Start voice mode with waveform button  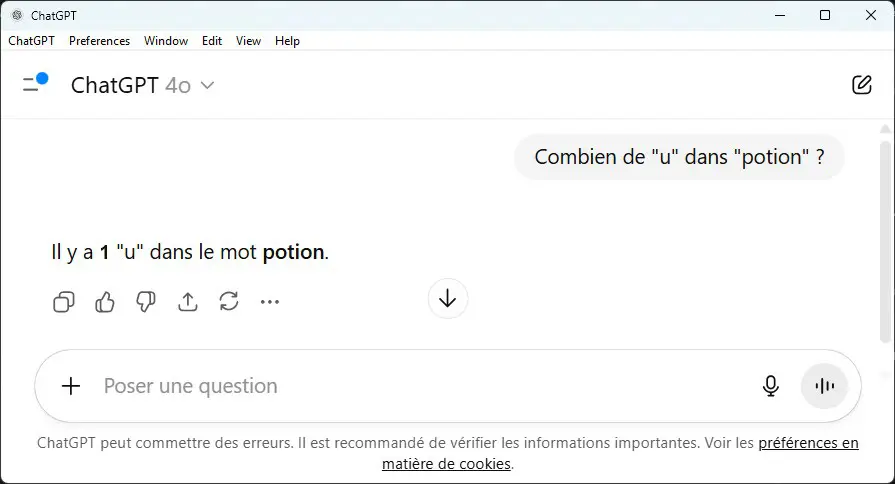tap(824, 386)
